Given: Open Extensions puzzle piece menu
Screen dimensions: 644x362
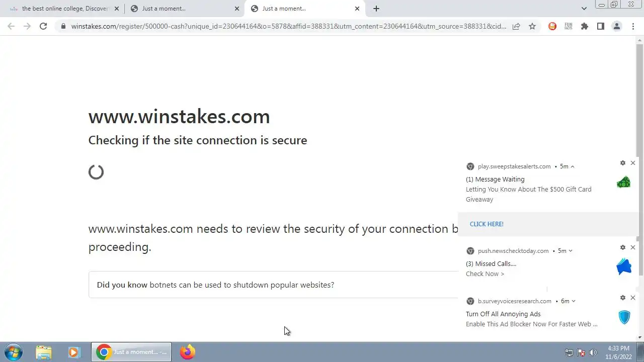Looking at the screenshot, I should 585,26.
